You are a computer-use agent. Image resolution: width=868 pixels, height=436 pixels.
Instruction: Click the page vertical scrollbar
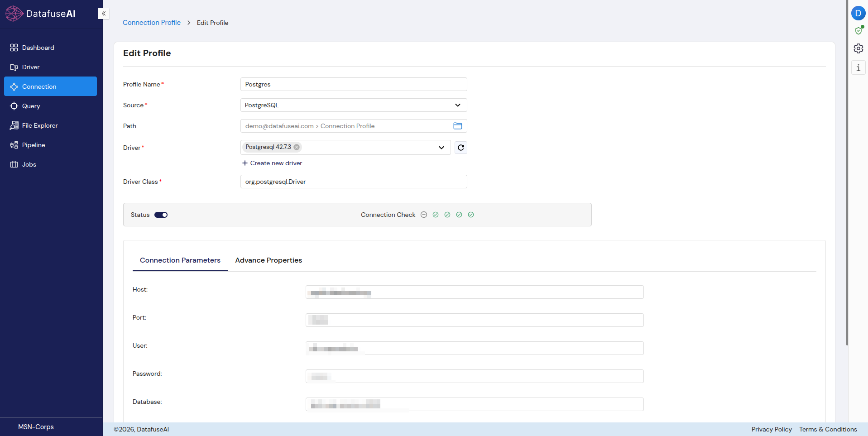[847, 172]
